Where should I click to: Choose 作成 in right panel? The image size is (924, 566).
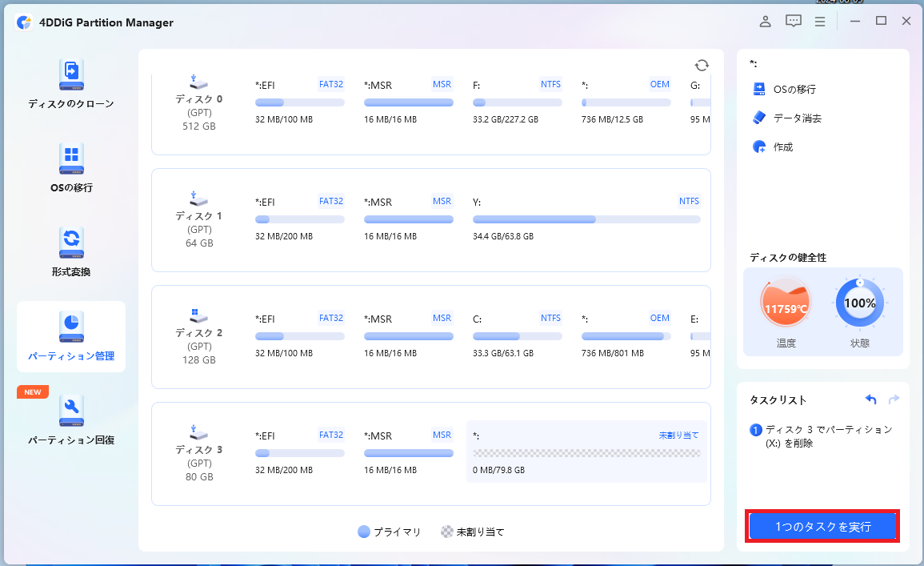click(x=773, y=147)
